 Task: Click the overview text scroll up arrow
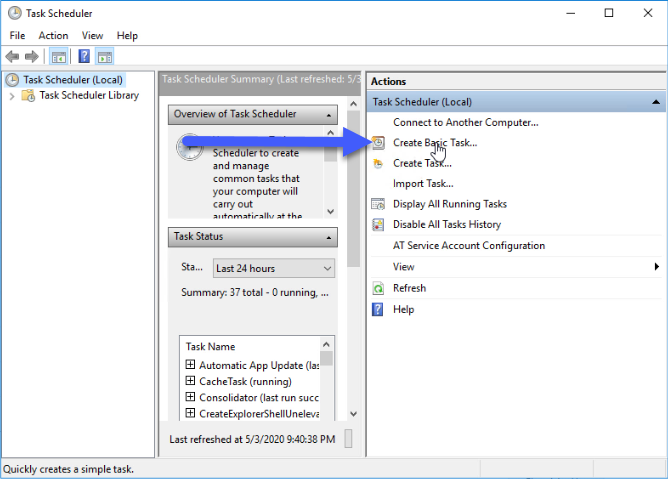(330, 133)
